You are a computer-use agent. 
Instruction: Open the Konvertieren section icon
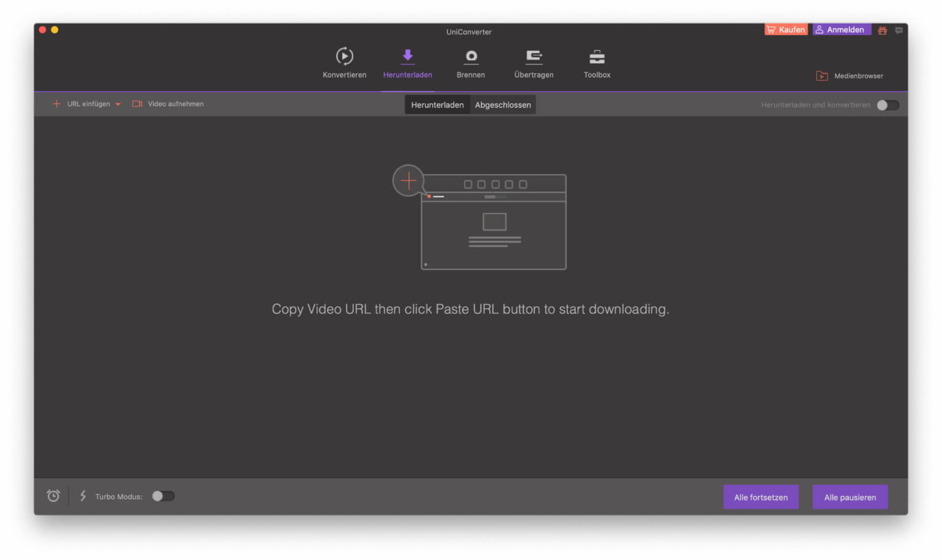[x=344, y=56]
